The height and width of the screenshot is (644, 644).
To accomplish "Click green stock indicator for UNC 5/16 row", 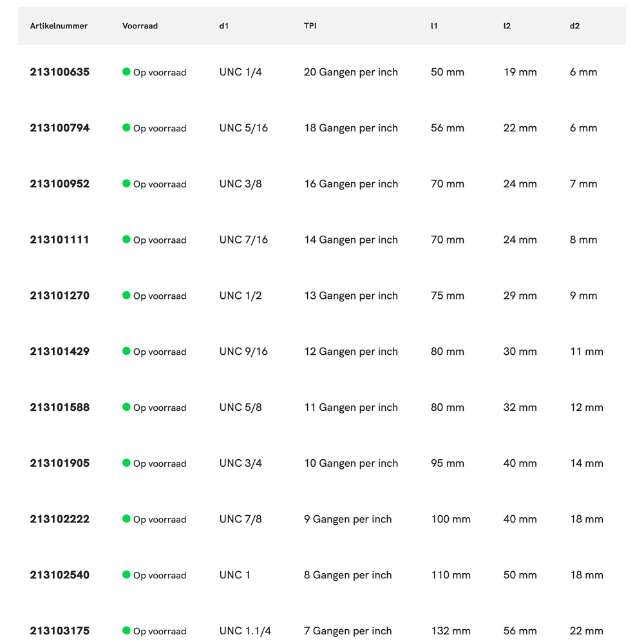I will click(x=126, y=128).
